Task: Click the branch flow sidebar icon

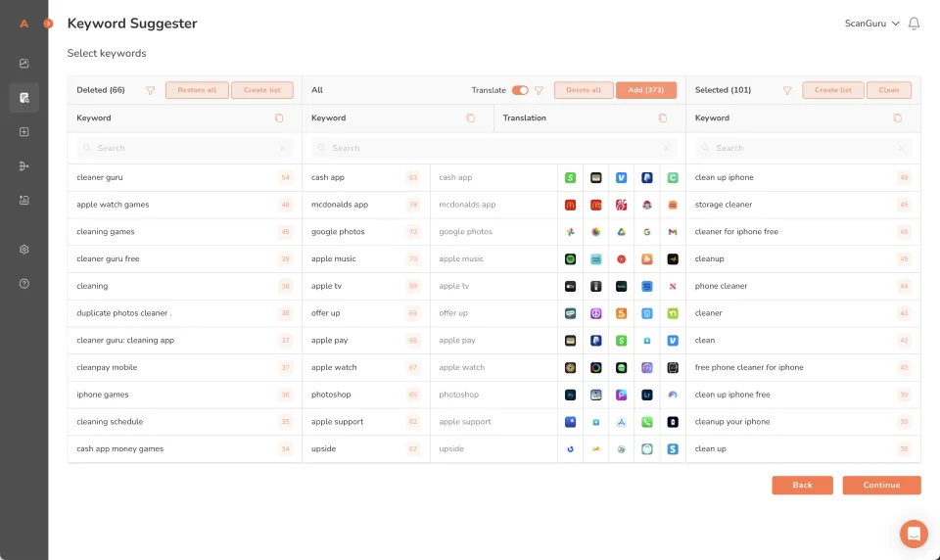Action: tap(23, 166)
